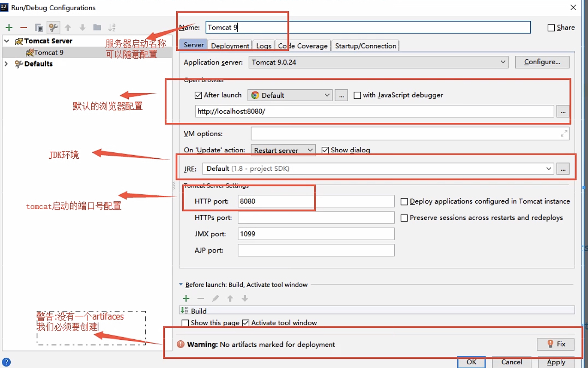Enable with JavaScript debugger checkbox
The image size is (588, 368).
click(357, 95)
